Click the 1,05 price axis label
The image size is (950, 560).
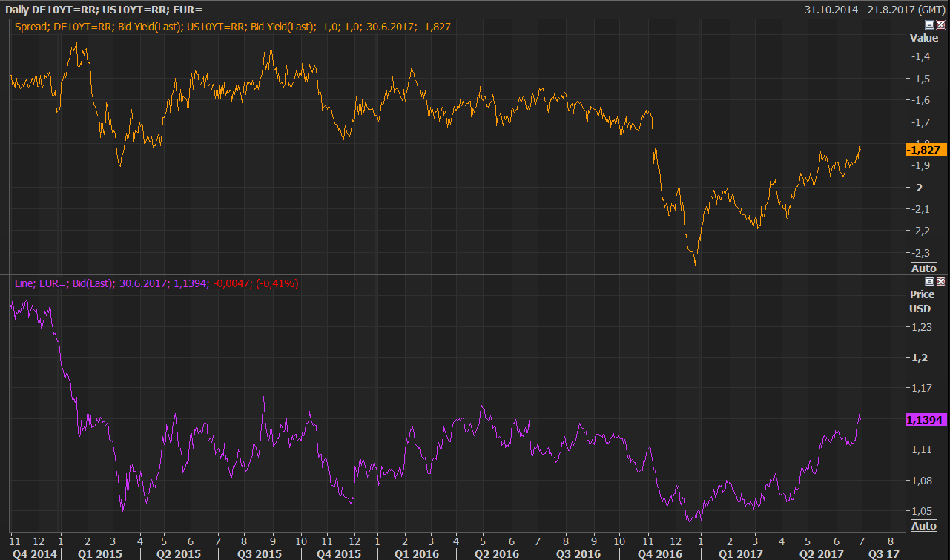coord(922,511)
